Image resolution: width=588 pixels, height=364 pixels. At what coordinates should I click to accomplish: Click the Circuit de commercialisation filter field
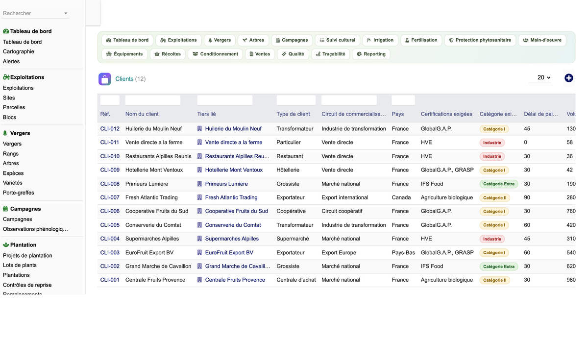click(349, 100)
